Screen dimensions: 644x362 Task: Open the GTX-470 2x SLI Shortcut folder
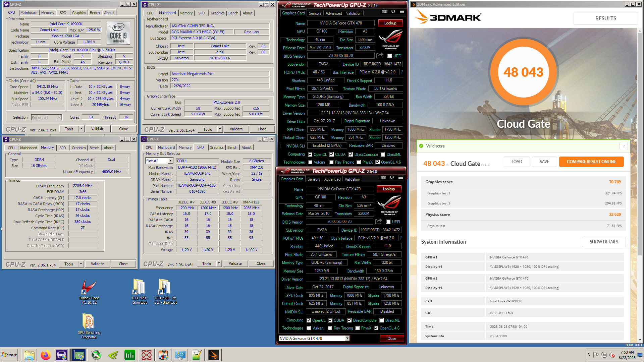[165, 292]
